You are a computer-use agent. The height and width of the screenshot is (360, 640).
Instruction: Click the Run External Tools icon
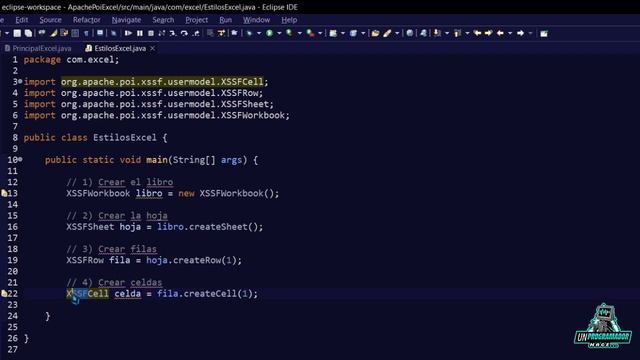(310, 33)
